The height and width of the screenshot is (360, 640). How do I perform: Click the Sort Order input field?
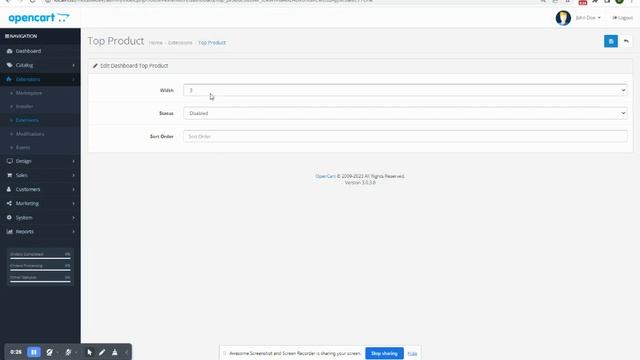pos(405,136)
